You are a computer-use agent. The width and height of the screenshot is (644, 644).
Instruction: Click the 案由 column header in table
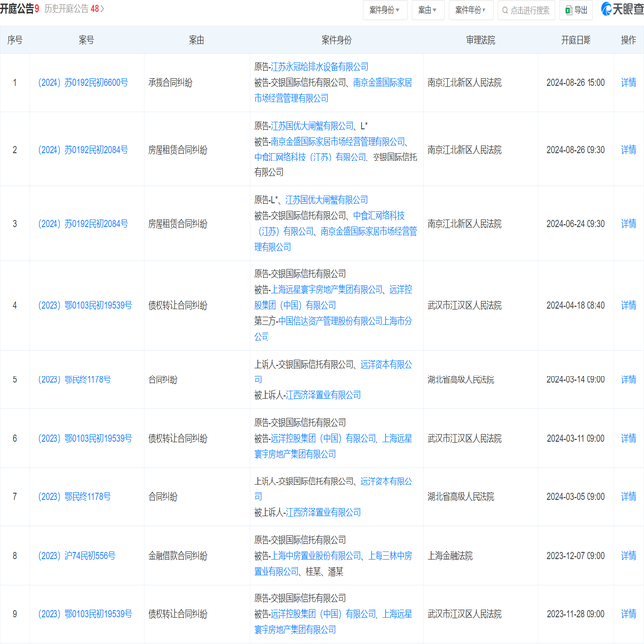tap(196, 40)
